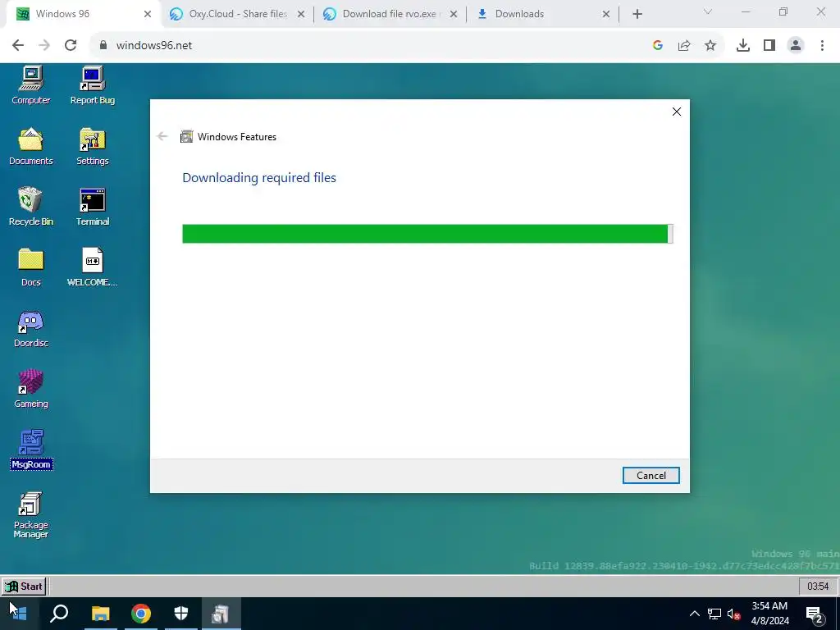
Task: View site security lock info
Action: (x=103, y=45)
